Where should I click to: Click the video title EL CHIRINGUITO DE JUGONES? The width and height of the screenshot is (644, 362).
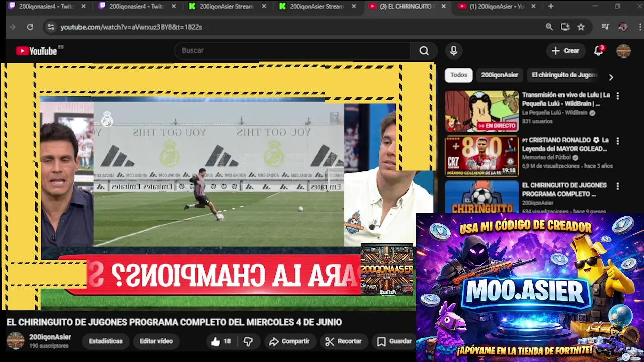[174, 322]
